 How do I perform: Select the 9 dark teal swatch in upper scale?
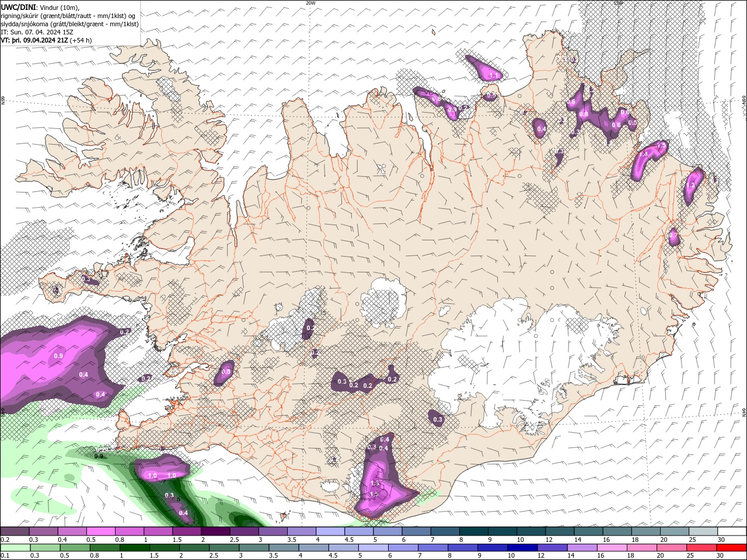502,531
